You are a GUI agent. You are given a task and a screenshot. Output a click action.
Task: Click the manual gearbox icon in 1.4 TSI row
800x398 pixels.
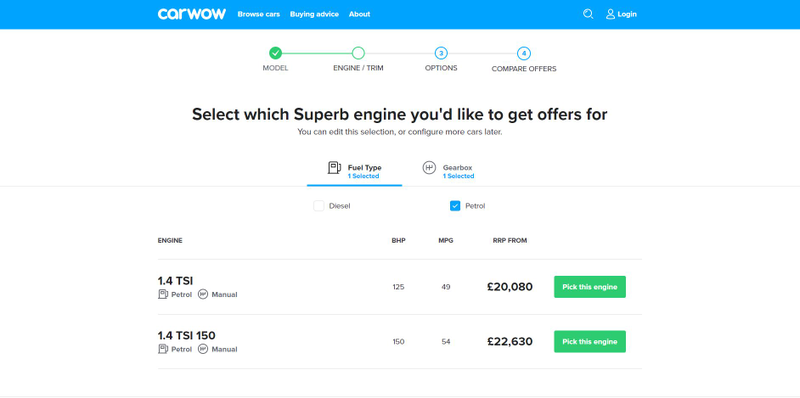point(203,294)
